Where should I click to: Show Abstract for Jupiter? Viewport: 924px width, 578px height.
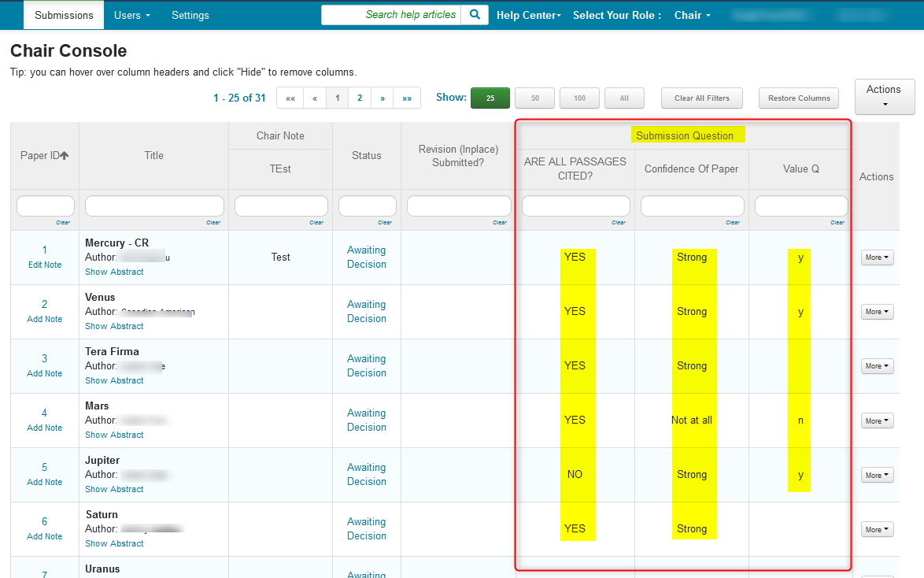pyautogui.click(x=114, y=489)
